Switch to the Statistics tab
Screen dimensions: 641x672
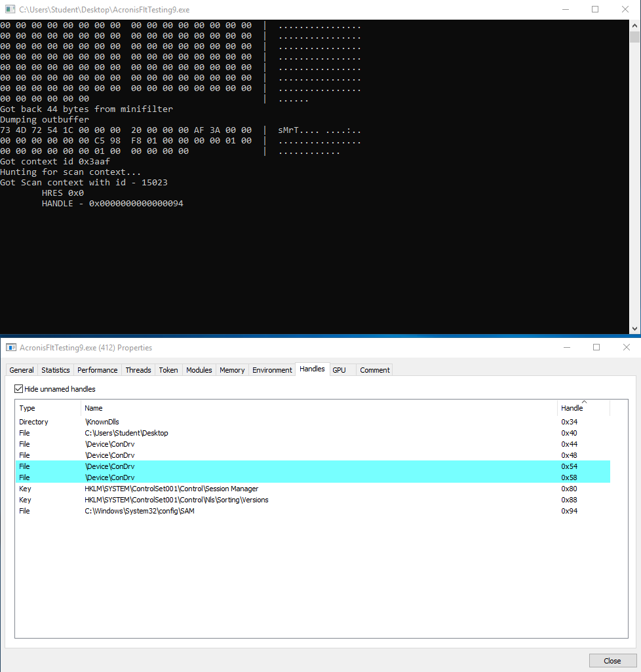55,370
